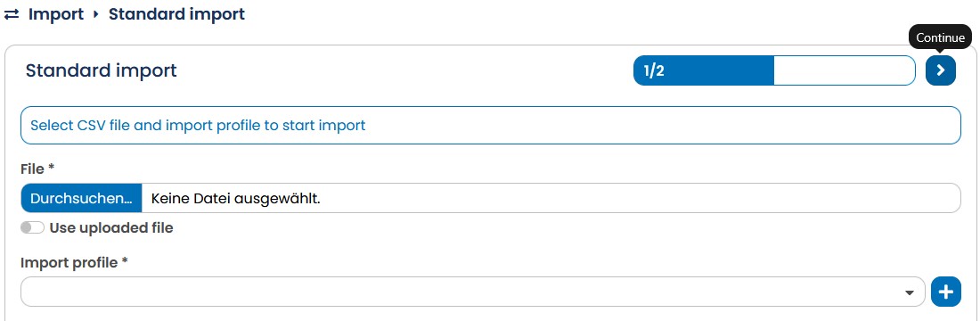Click the breadcrumb separator triangle after Import
The image size is (980, 321).
(95, 14)
